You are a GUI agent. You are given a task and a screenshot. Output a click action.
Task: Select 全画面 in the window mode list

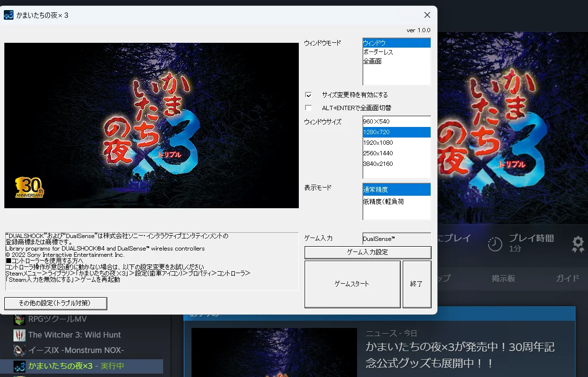396,61
